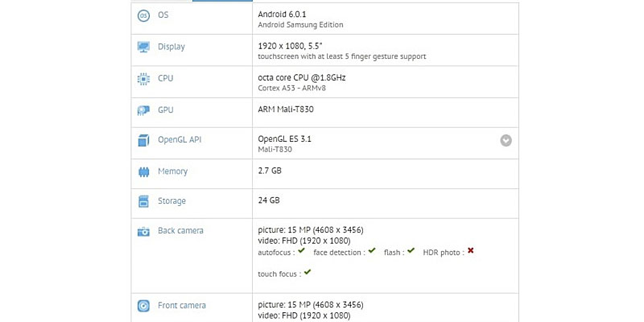Expand the OpenGL ES 3.1 details arrow
The width and height of the screenshot is (644, 322).
[506, 141]
